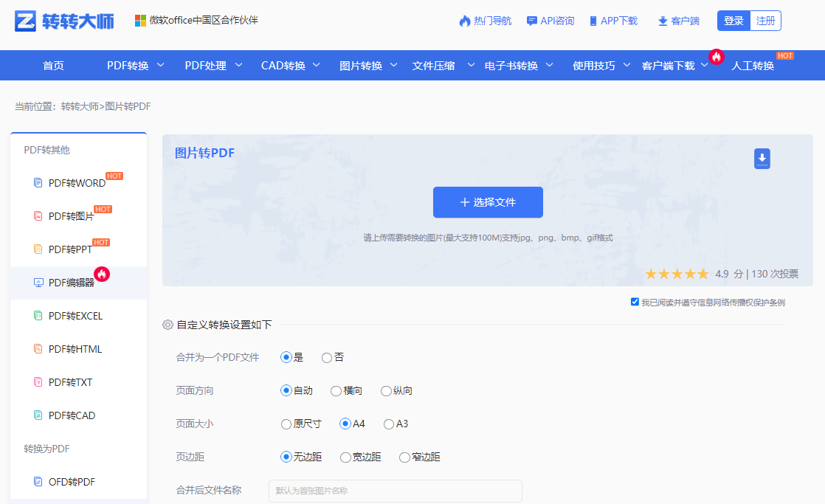Select the PDF转EXCEL icon
Image resolution: width=825 pixels, height=504 pixels.
[x=38, y=315]
